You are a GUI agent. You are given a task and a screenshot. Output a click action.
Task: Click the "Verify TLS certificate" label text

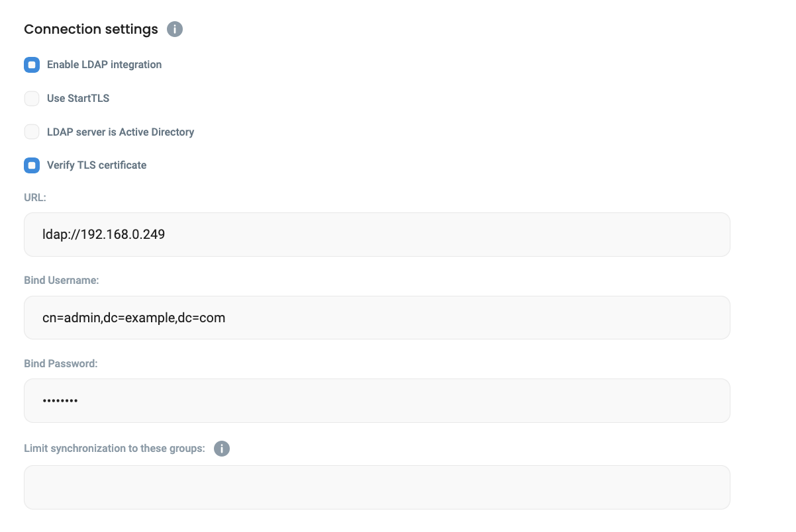coord(97,165)
